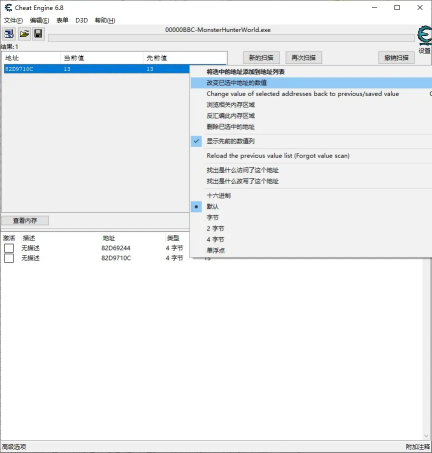Select 删除已选中的地址 menu entry
This screenshot has width=432, height=453.
tap(311, 127)
